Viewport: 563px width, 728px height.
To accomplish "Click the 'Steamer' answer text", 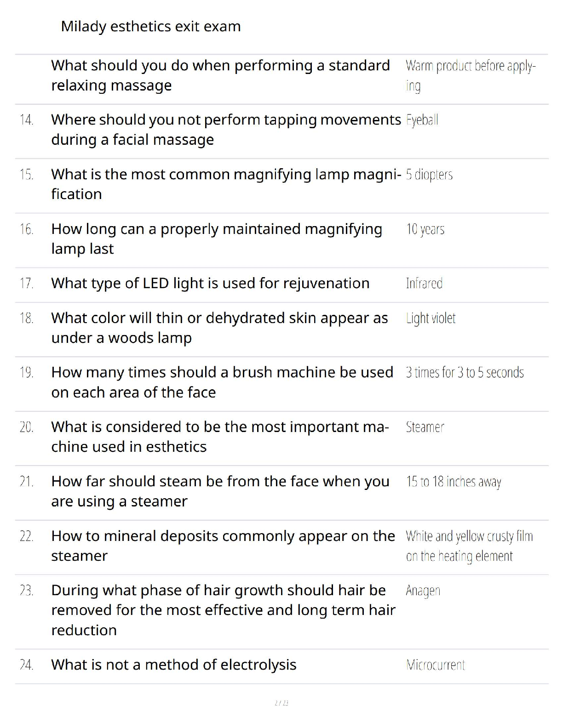I will point(425,427).
